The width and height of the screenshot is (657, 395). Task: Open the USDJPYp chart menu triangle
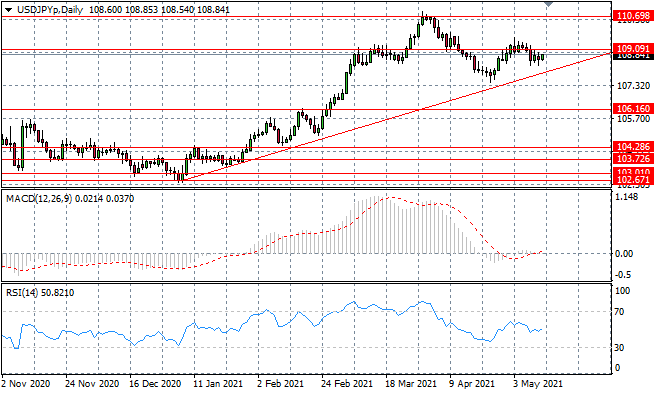[x=8, y=9]
